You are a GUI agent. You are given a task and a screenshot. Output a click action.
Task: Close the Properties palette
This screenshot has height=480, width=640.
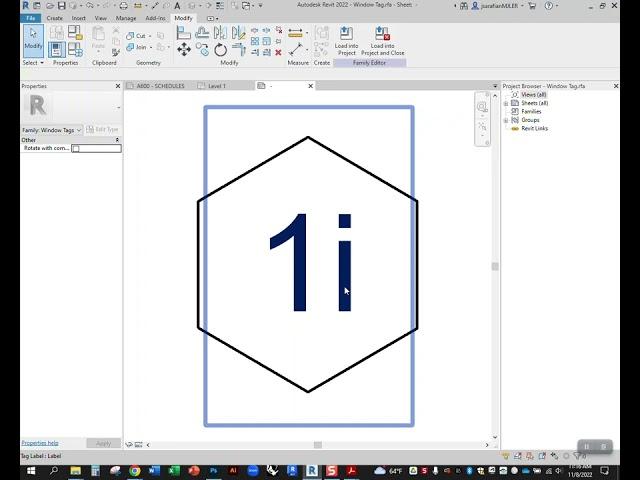tap(118, 86)
